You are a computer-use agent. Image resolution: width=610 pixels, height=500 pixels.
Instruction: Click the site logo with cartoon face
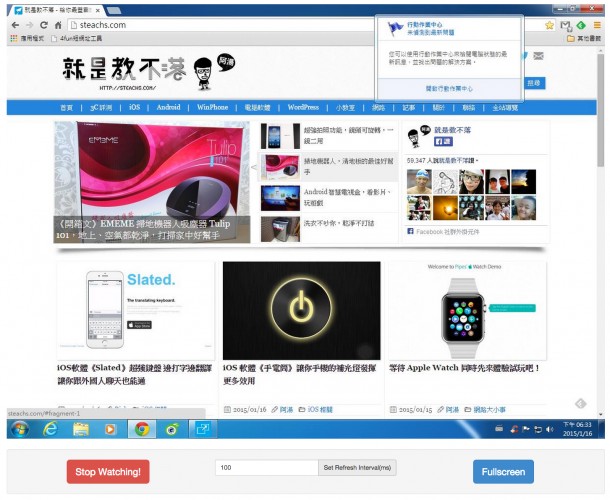coord(149,73)
